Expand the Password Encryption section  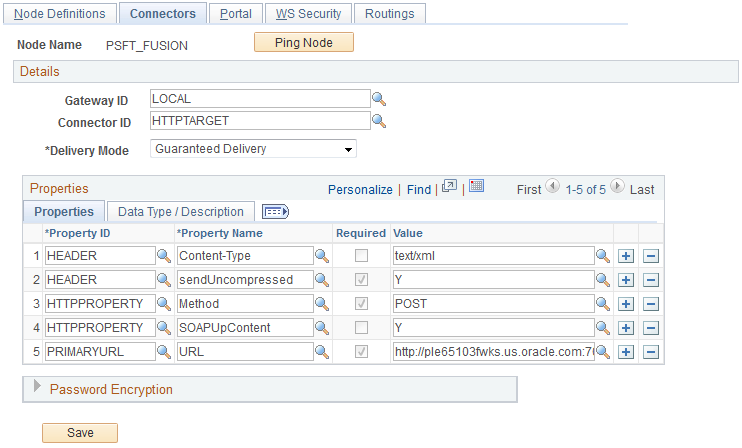[37, 387]
